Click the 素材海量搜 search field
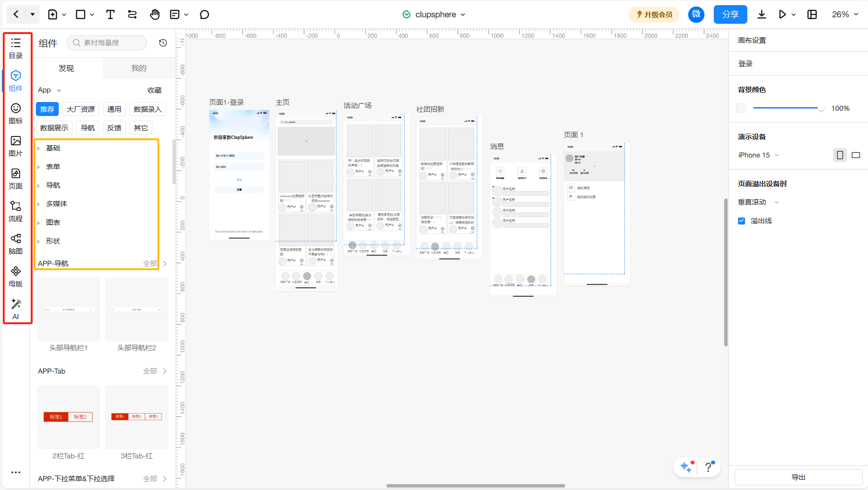The image size is (868, 490). (x=107, y=43)
